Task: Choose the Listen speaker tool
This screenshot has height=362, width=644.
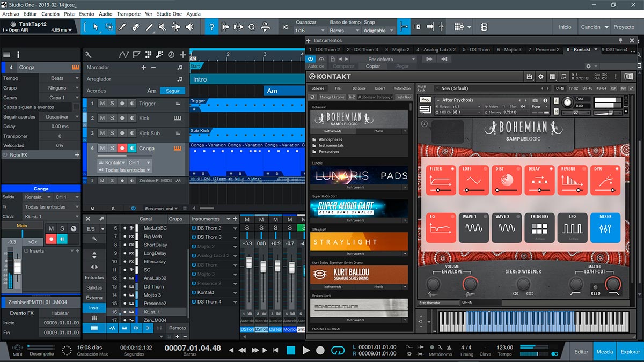Action: coord(189,27)
